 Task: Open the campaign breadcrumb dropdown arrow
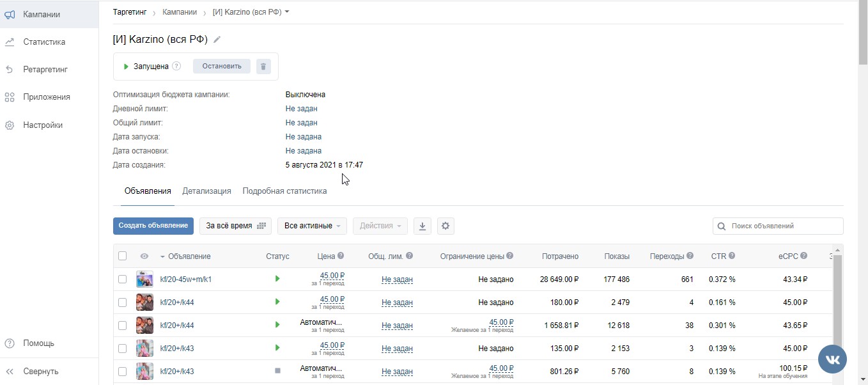tap(287, 12)
